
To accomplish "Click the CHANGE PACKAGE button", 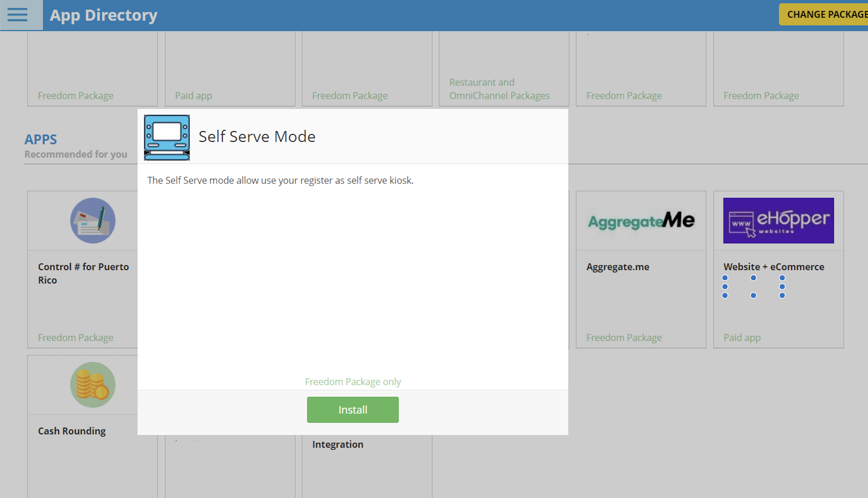I will [823, 14].
